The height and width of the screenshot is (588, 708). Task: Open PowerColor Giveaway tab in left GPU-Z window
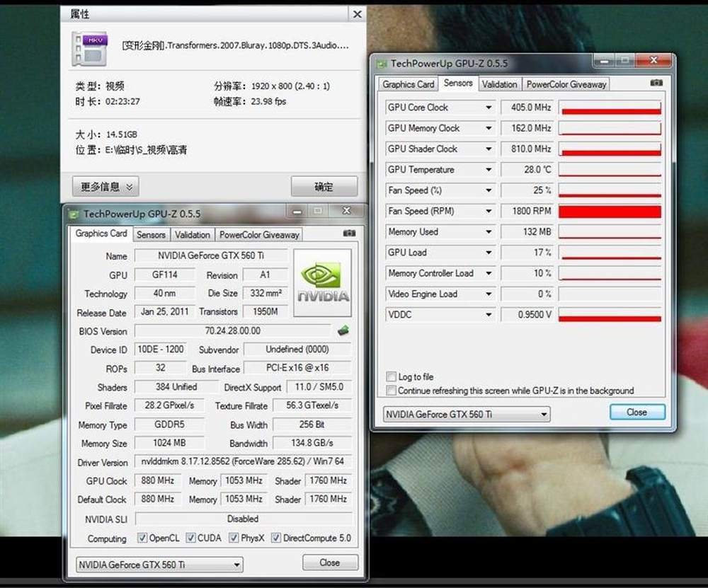click(x=259, y=235)
